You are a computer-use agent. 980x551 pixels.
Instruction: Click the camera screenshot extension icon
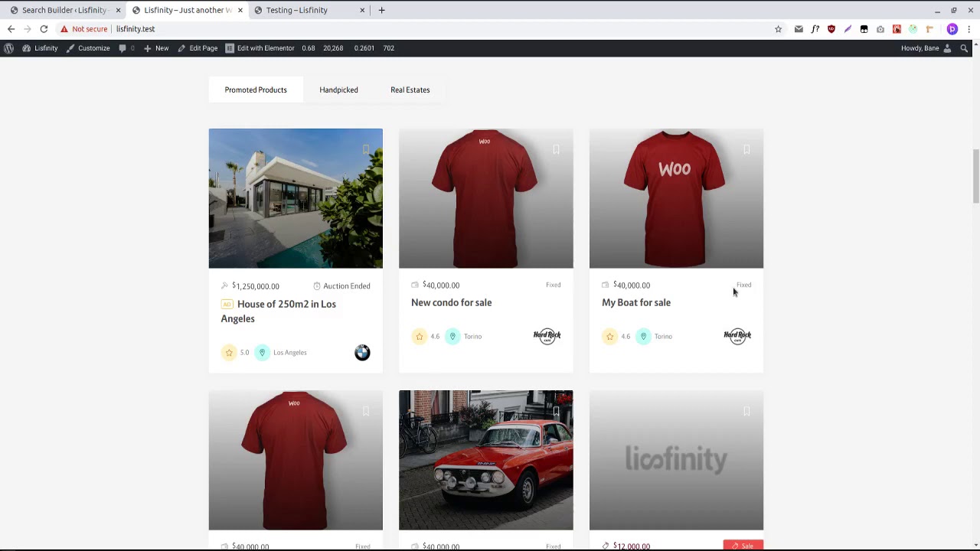pos(880,29)
